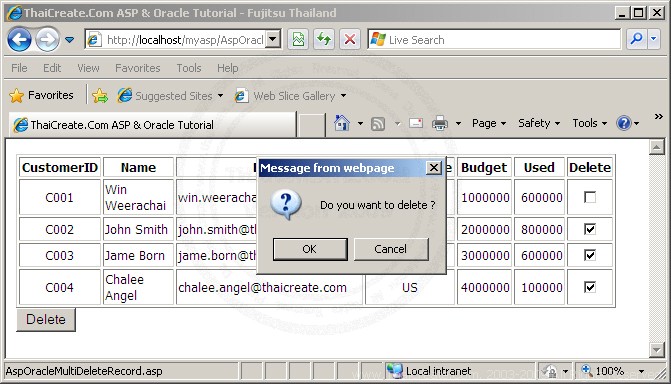Check the Delete checkbox for C001
The width and height of the screenshot is (671, 384).
(x=590, y=197)
